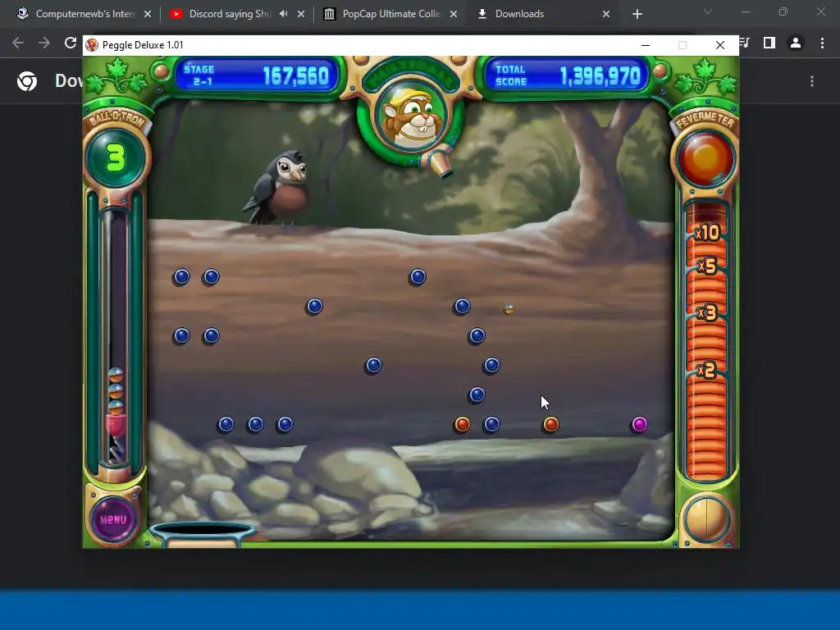This screenshot has height=630, width=840.
Task: Go forward in the browser
Action: (x=44, y=43)
